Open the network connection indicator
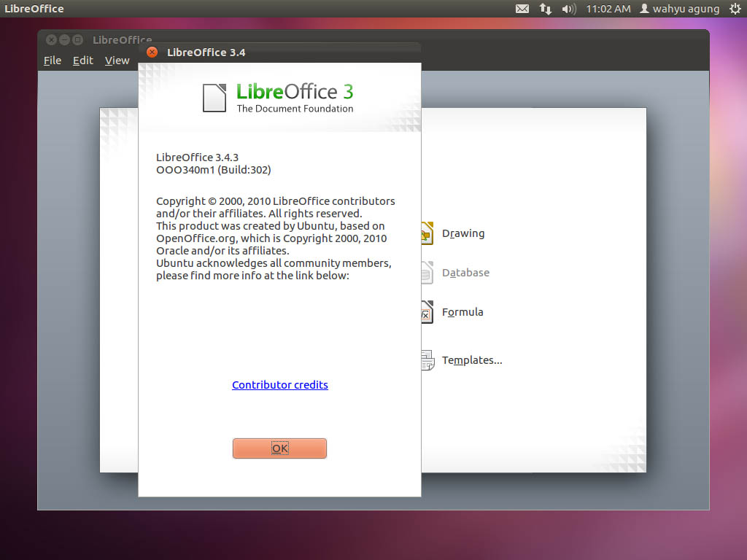The height and width of the screenshot is (560, 747). point(546,9)
